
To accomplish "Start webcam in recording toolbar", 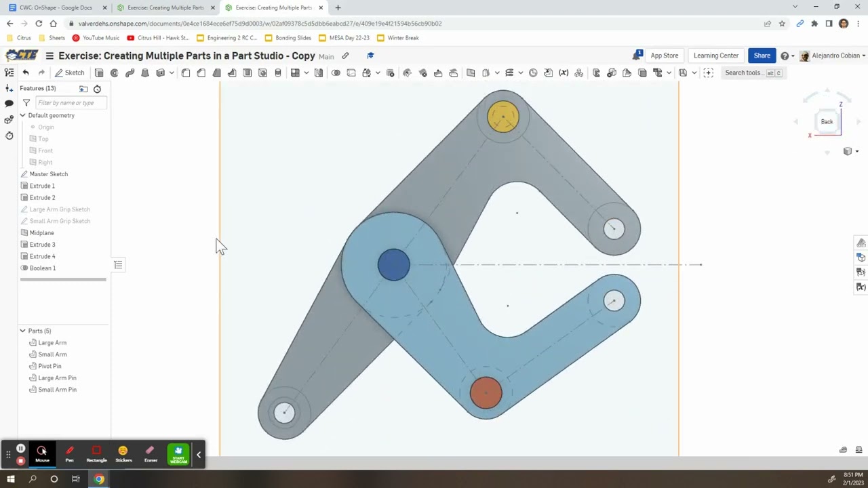I will click(x=178, y=454).
